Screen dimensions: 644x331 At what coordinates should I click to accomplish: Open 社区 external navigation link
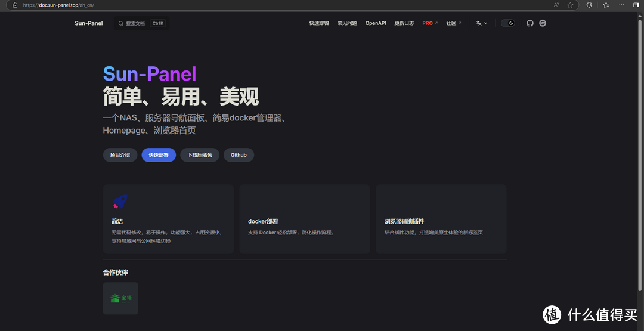(x=454, y=23)
